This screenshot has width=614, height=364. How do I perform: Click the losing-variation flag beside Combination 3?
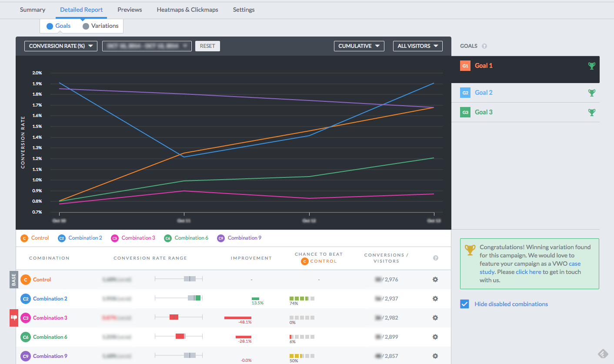(13, 318)
